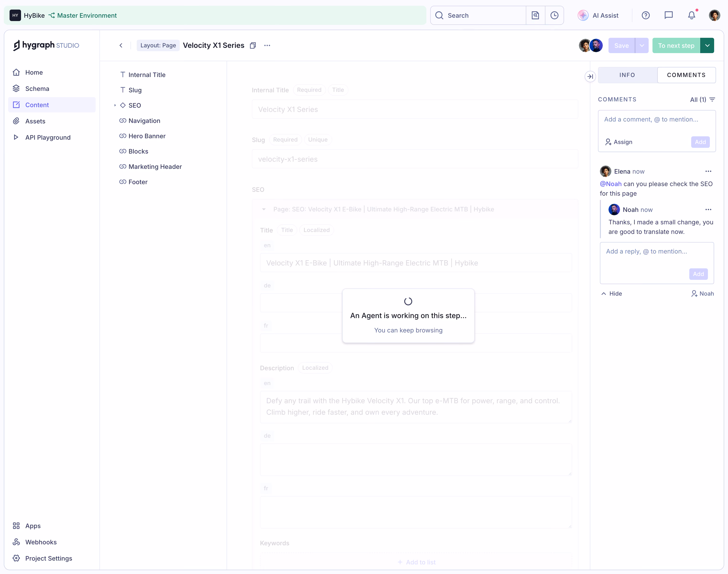Open the more options menu beside title
Viewport: 728px width, 574px height.
point(267,45)
